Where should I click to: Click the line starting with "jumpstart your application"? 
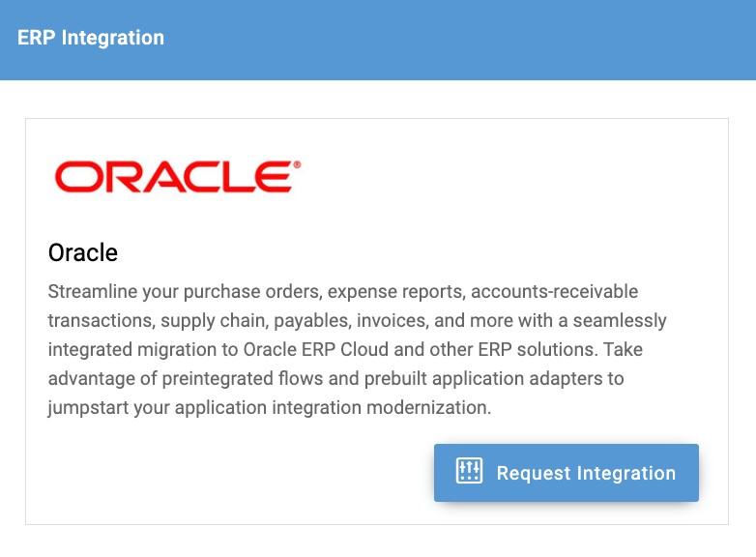click(x=270, y=407)
